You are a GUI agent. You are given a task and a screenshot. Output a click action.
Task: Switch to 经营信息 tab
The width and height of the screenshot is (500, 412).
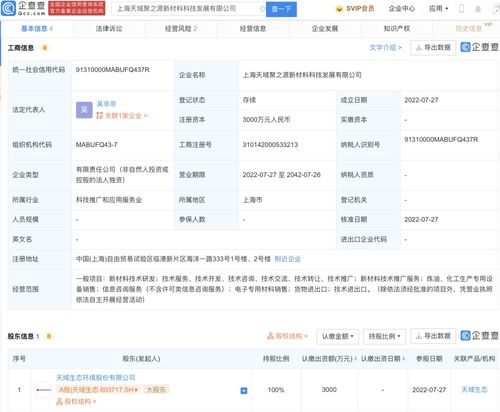coord(253,29)
